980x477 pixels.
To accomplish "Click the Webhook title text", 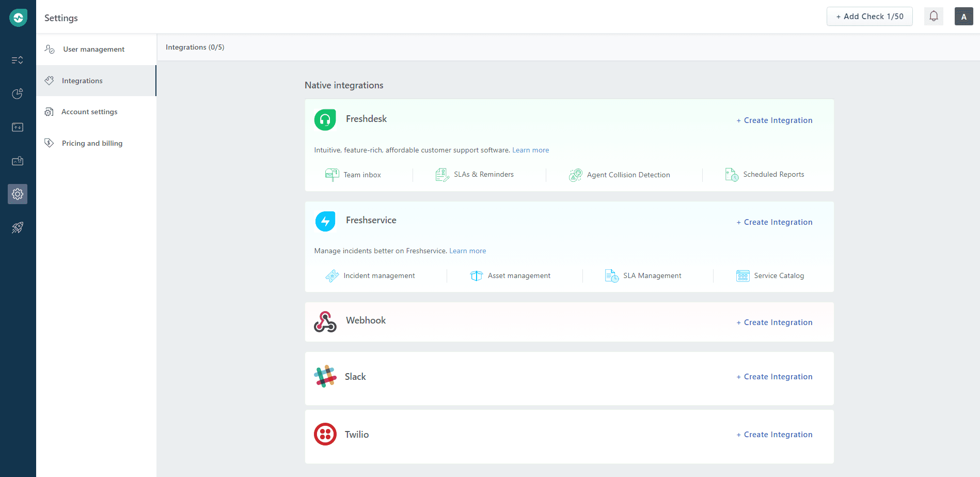I will [366, 320].
